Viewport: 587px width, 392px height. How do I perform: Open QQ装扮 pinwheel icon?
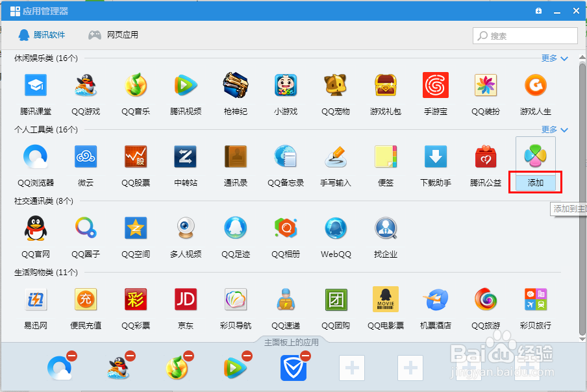pos(486,85)
